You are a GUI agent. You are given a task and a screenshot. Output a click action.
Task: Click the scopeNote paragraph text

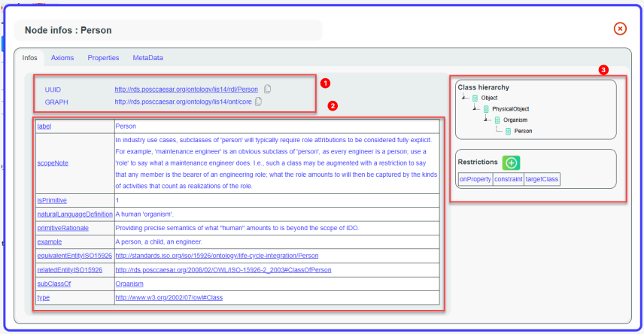(x=276, y=163)
